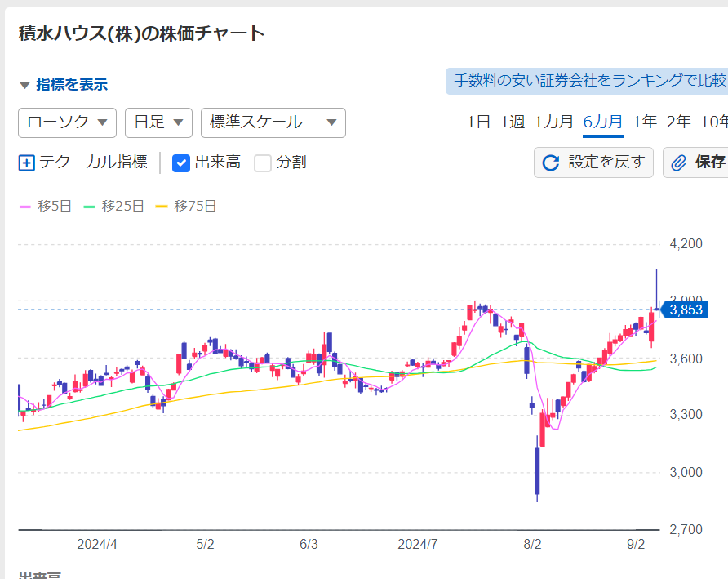Click the 2024/7 date label
The height and width of the screenshot is (579, 728).
(x=417, y=544)
